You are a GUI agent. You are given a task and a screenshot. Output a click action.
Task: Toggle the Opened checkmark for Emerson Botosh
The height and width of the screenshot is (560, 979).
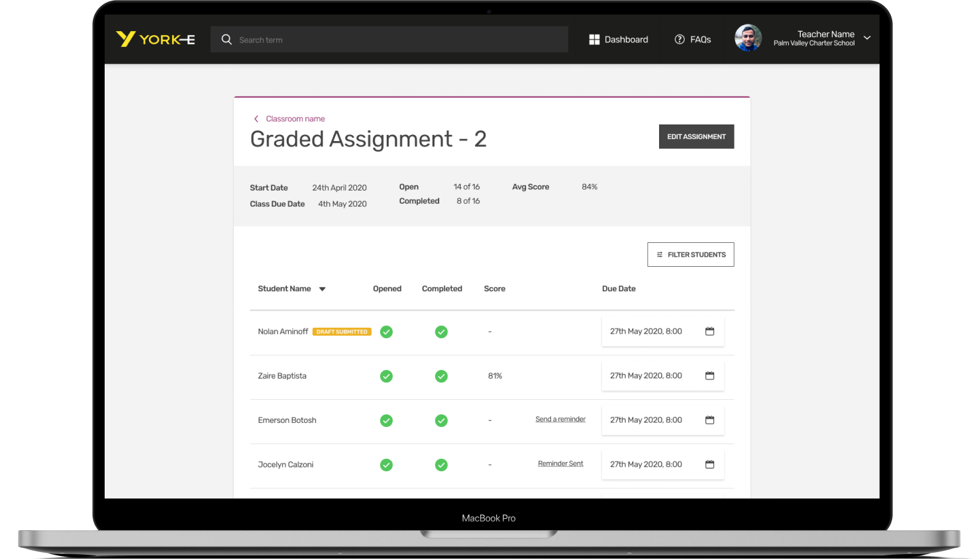386,420
